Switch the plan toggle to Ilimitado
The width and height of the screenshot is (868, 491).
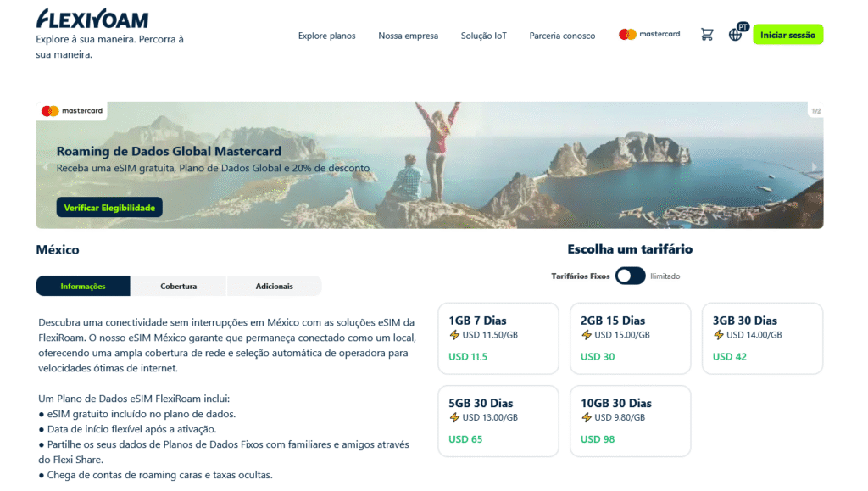click(630, 276)
